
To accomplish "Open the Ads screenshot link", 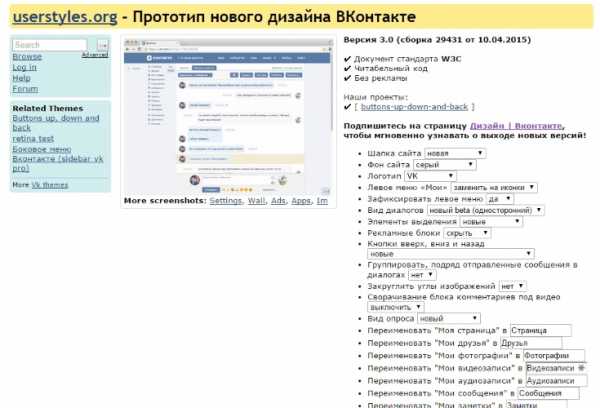I will [x=278, y=201].
